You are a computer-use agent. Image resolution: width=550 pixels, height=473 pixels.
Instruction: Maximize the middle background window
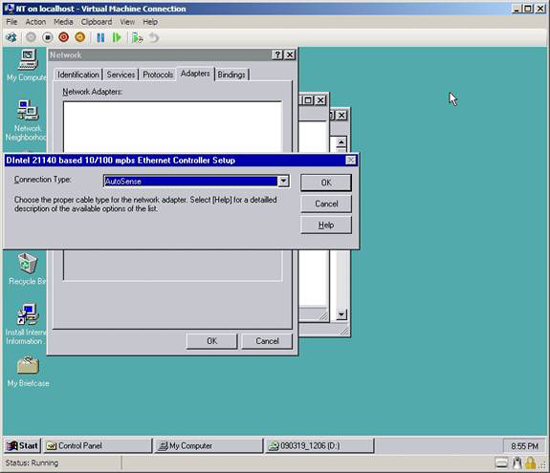click(x=308, y=100)
